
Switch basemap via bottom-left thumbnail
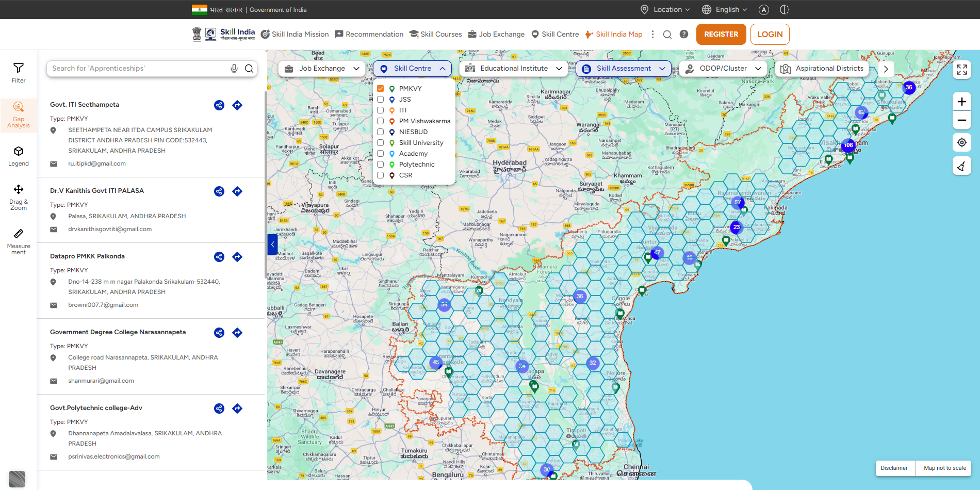click(x=17, y=479)
